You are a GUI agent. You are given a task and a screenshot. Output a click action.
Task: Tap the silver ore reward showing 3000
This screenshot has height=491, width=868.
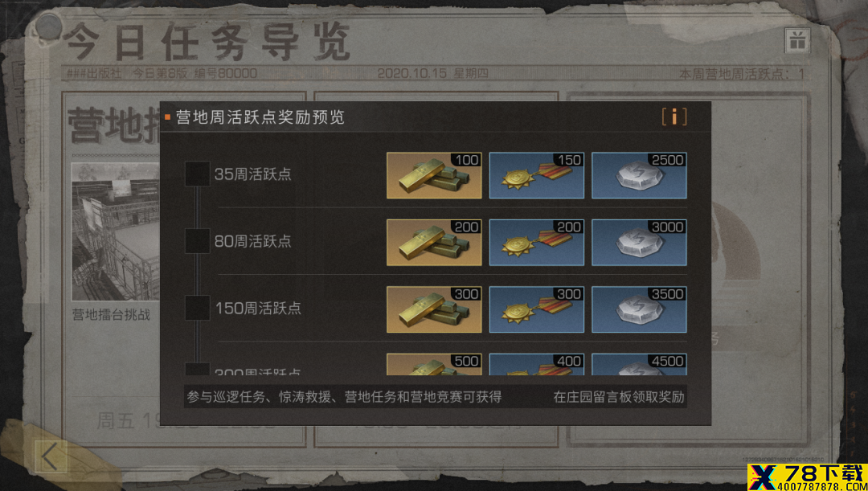639,243
